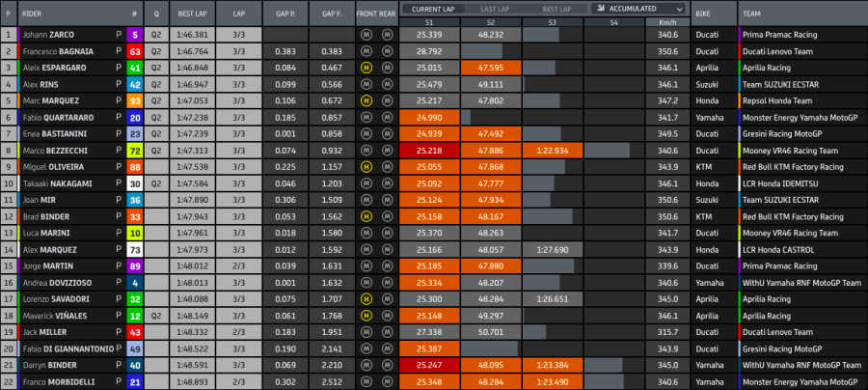Click the S1 sector header

[429, 22]
